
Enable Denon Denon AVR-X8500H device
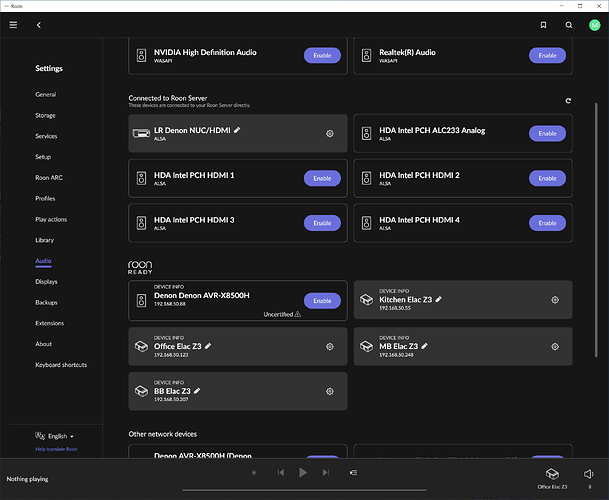tap(322, 301)
